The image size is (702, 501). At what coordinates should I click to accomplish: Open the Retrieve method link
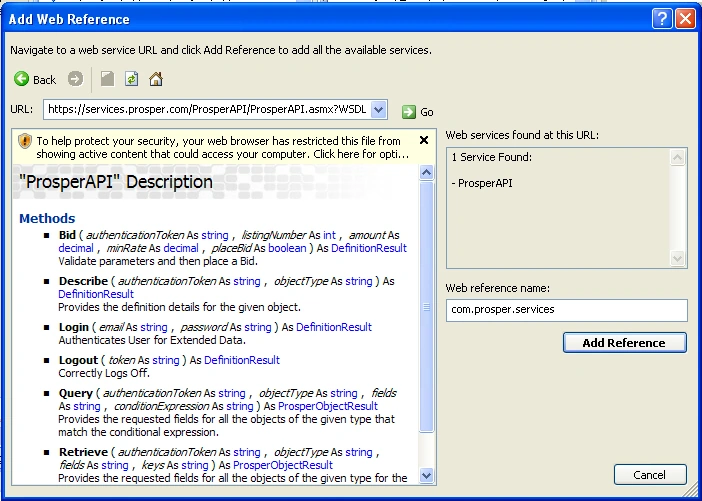tap(83, 452)
